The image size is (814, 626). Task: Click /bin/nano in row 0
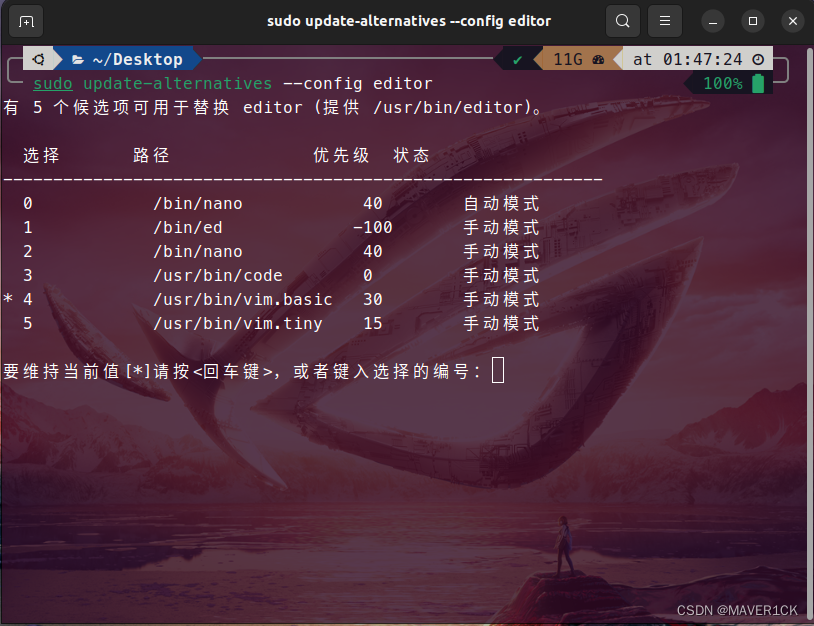pos(198,203)
